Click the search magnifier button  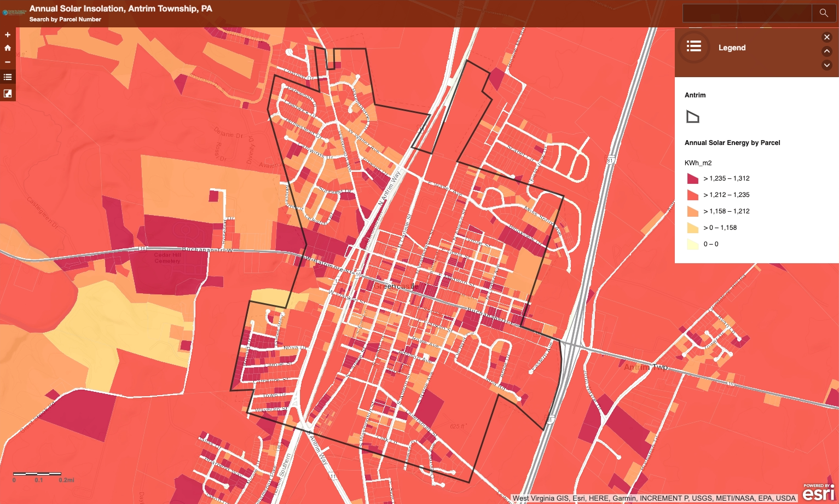(x=823, y=13)
